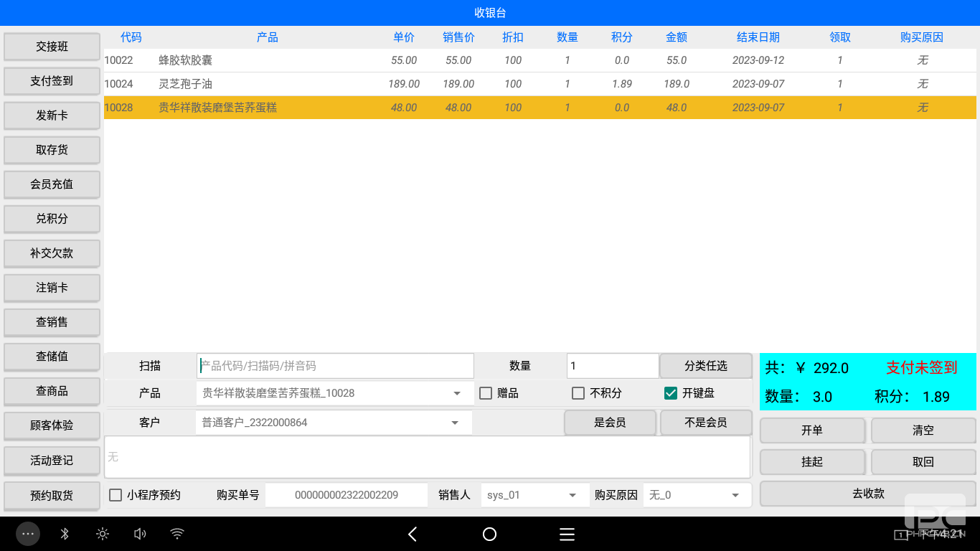
Task: Expand the 销售人 sys_01 dropdown
Action: pyautogui.click(x=573, y=495)
